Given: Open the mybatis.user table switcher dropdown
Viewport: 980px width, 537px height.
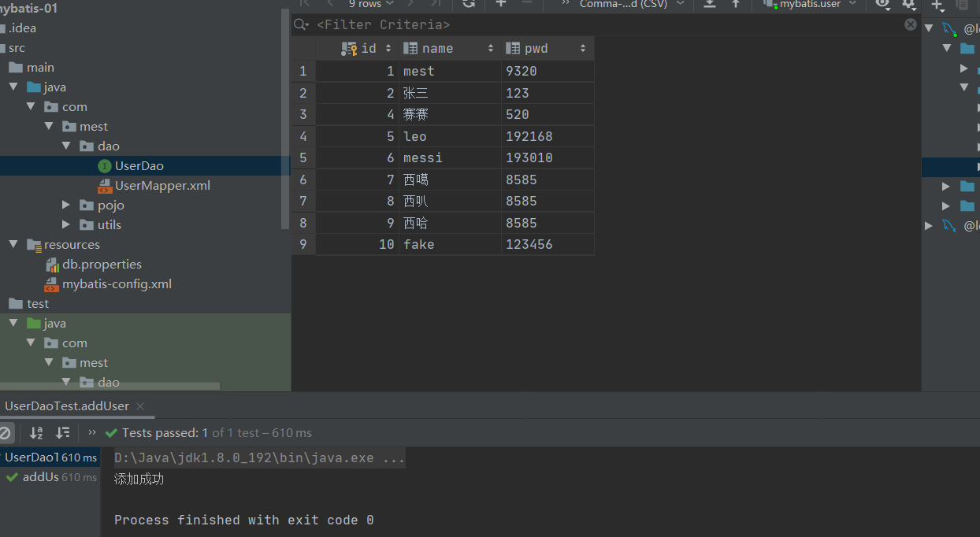Looking at the screenshot, I should [x=809, y=4].
